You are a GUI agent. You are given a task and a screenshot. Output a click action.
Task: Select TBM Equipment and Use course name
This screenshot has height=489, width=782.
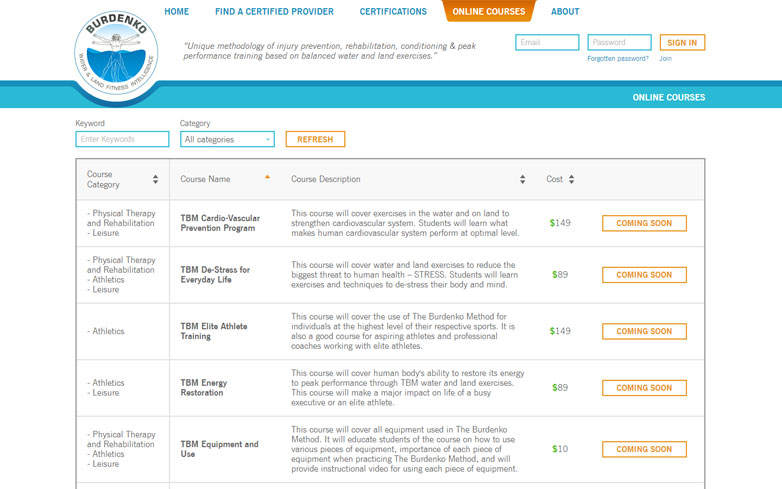click(x=219, y=449)
